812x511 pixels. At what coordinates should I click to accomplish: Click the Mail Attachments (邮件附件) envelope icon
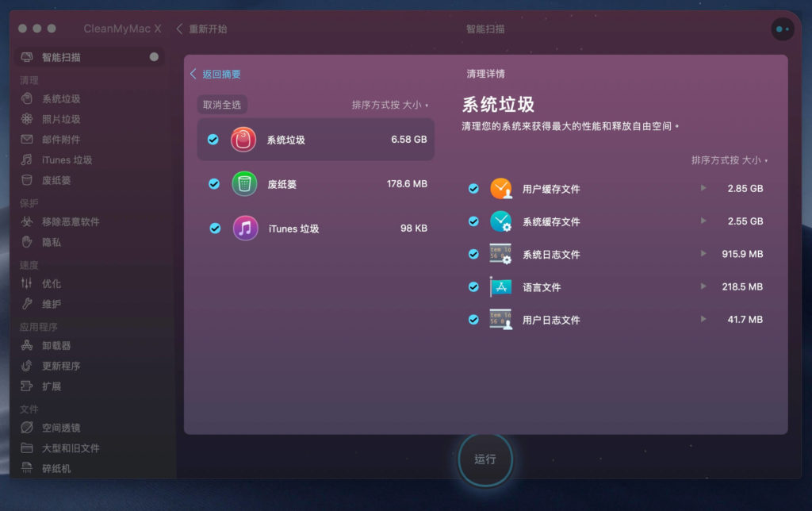[x=27, y=139]
